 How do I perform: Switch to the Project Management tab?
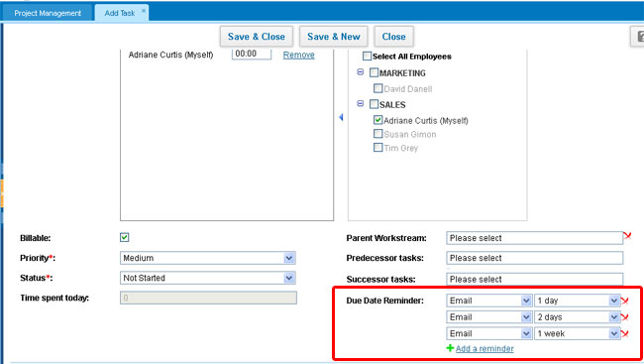pyautogui.click(x=48, y=13)
